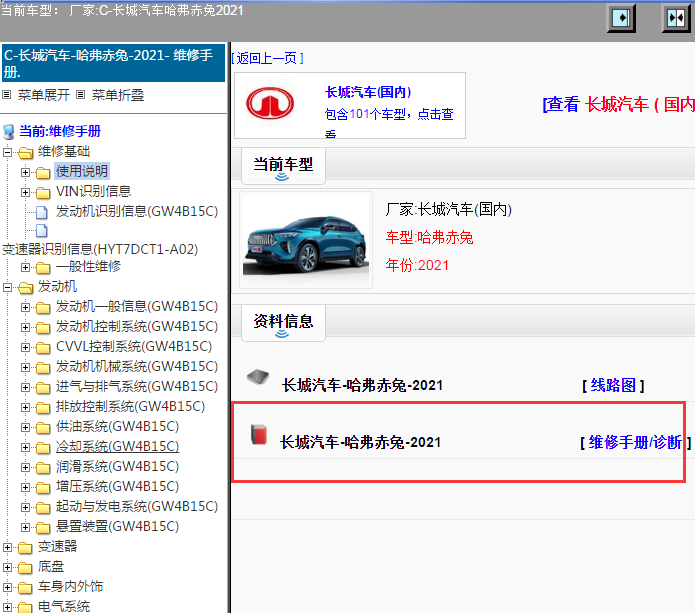This screenshot has height=613, width=695.
Task: Click the double-arrow collapse panel button
Action: [x=675, y=18]
